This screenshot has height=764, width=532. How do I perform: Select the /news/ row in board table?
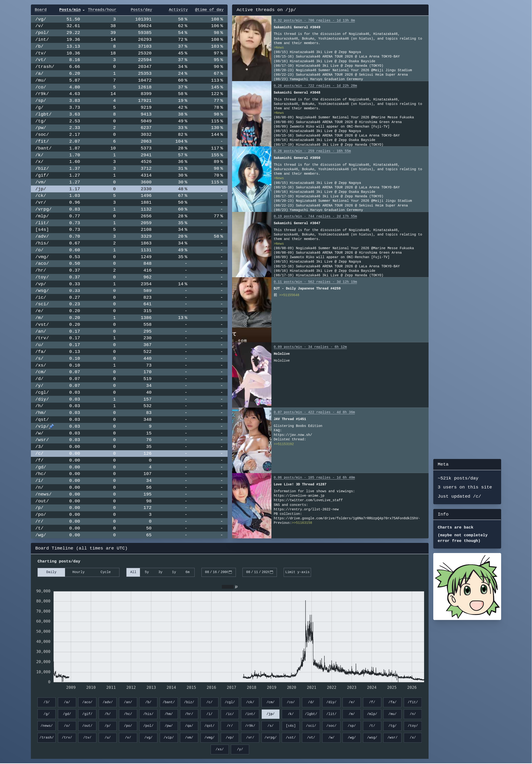point(129,494)
